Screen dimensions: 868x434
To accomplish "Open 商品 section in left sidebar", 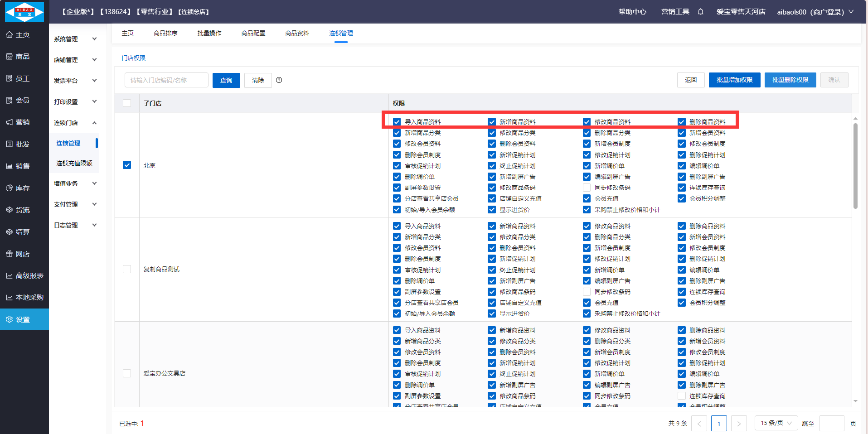I will (x=23, y=57).
